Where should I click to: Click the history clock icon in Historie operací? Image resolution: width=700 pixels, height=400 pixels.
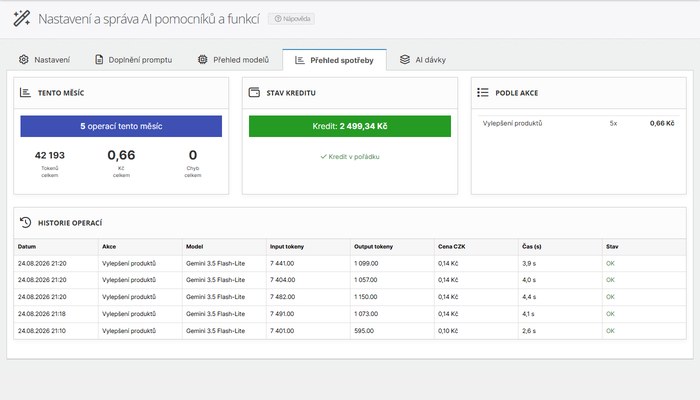pos(25,222)
